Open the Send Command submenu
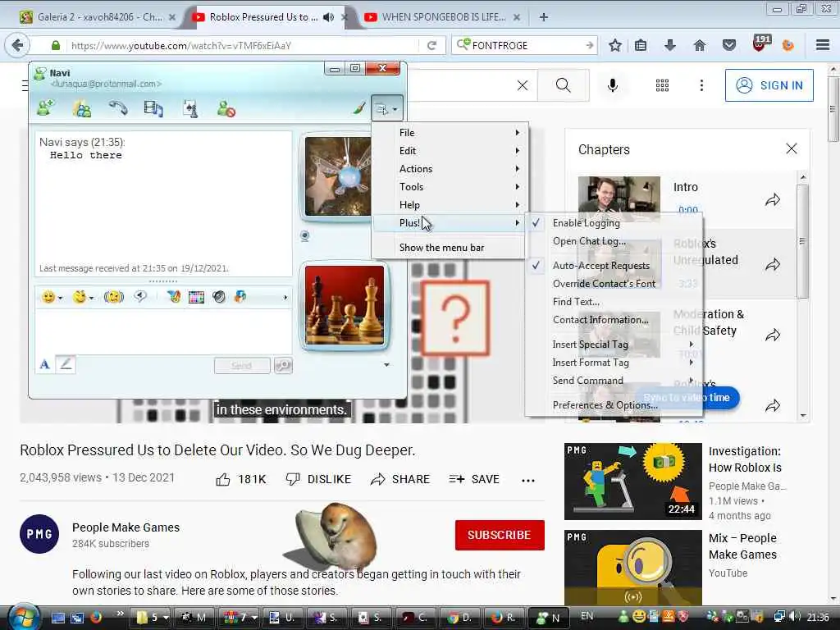The image size is (840, 630). click(x=614, y=381)
